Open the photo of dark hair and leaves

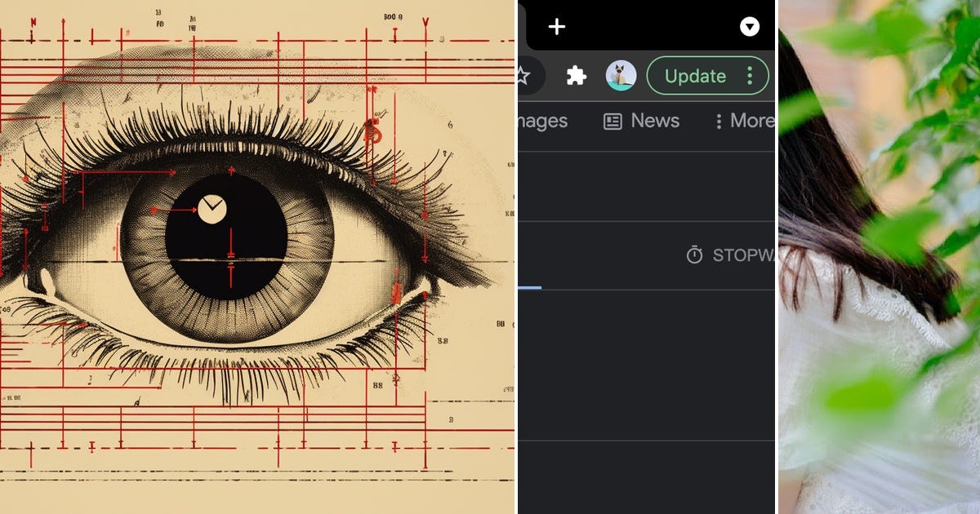879,257
